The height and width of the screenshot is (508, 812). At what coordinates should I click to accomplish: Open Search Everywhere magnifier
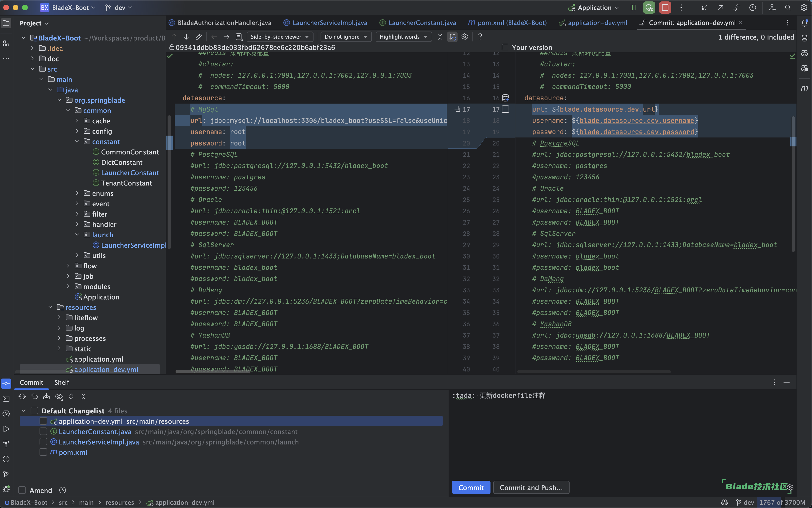(x=788, y=7)
